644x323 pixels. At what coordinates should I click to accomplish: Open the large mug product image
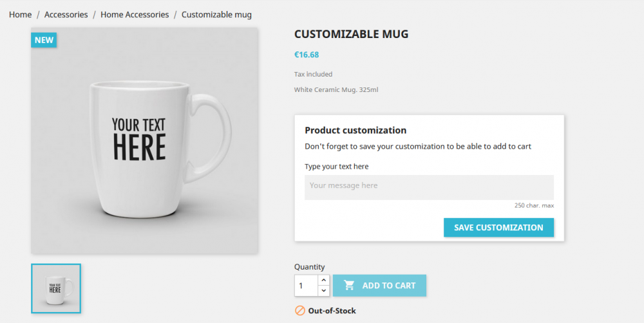point(145,140)
